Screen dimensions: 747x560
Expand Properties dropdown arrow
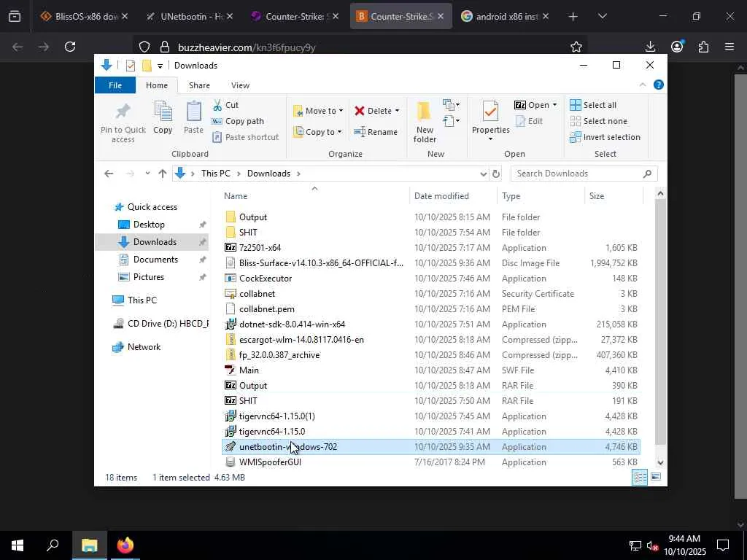(x=490, y=139)
